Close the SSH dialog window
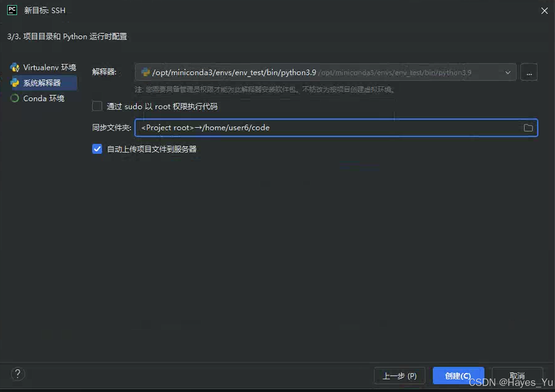555x392 pixels. click(544, 11)
